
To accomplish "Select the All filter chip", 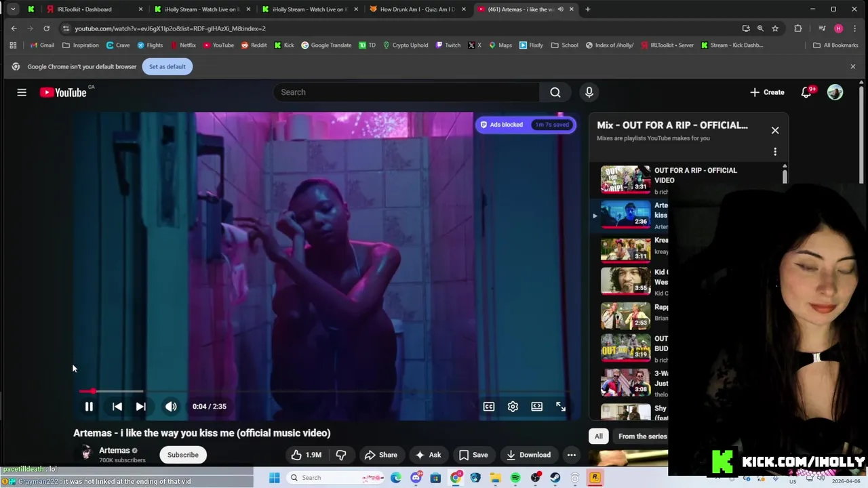I will 599,436.
